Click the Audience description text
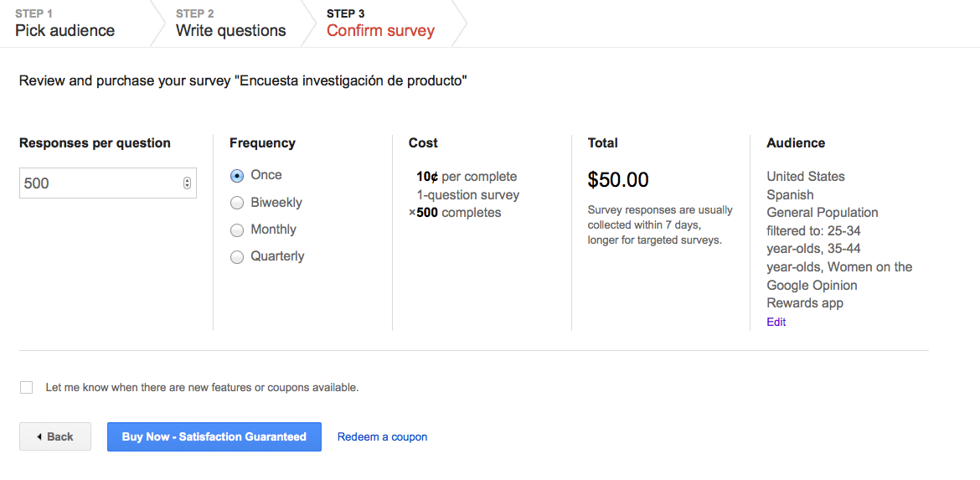Viewport: 980px width, 480px height. (x=839, y=240)
